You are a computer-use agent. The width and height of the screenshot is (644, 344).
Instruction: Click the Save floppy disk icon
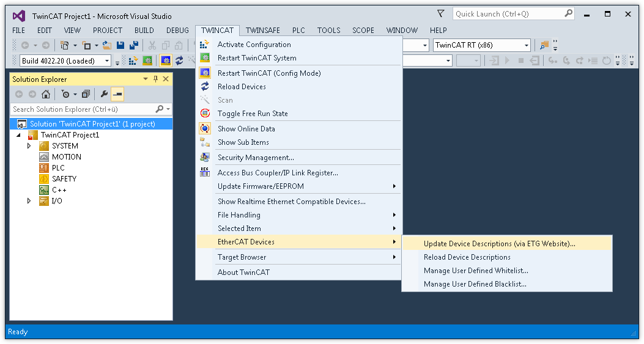(x=120, y=45)
